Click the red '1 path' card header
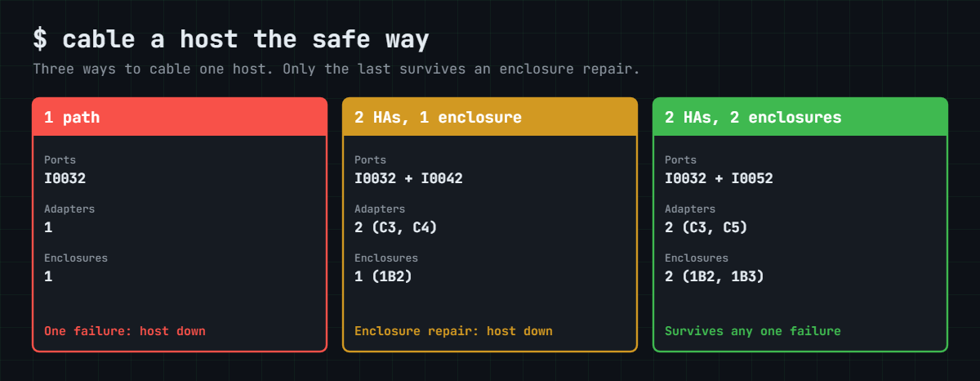The image size is (980, 381). click(x=180, y=117)
